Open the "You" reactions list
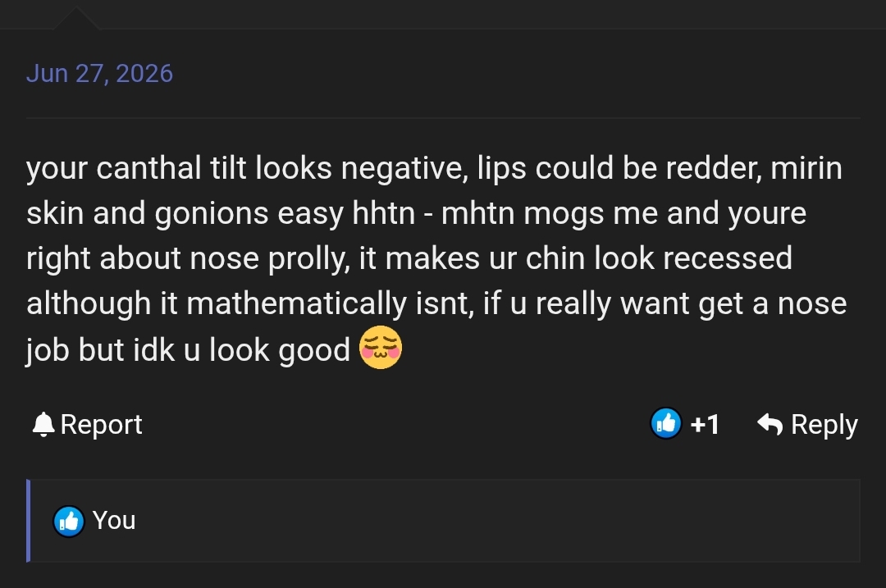Image resolution: width=886 pixels, height=588 pixels. 114,520
